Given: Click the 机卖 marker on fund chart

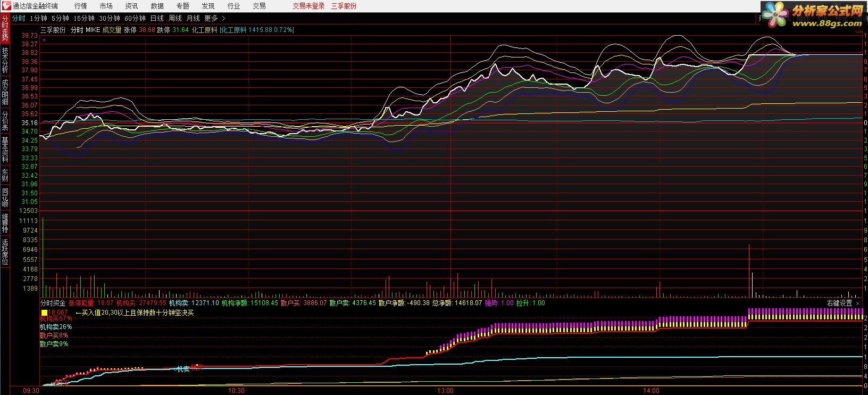Looking at the screenshot, I should click(x=182, y=368).
